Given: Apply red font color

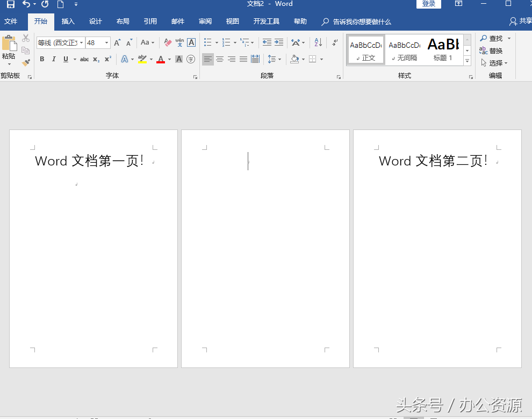Looking at the screenshot, I should 161,60.
